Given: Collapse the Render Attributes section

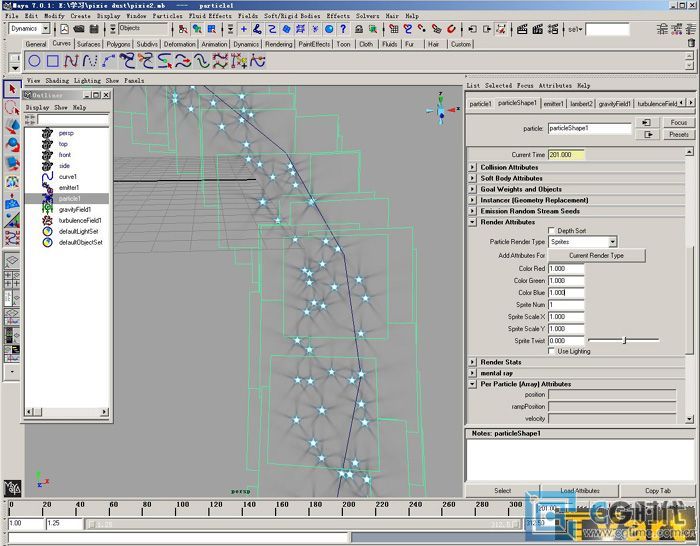Looking at the screenshot, I should pyautogui.click(x=472, y=222).
